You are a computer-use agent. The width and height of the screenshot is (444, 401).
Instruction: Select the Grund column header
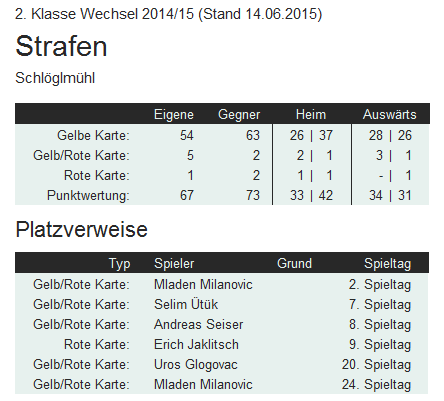coord(294,263)
